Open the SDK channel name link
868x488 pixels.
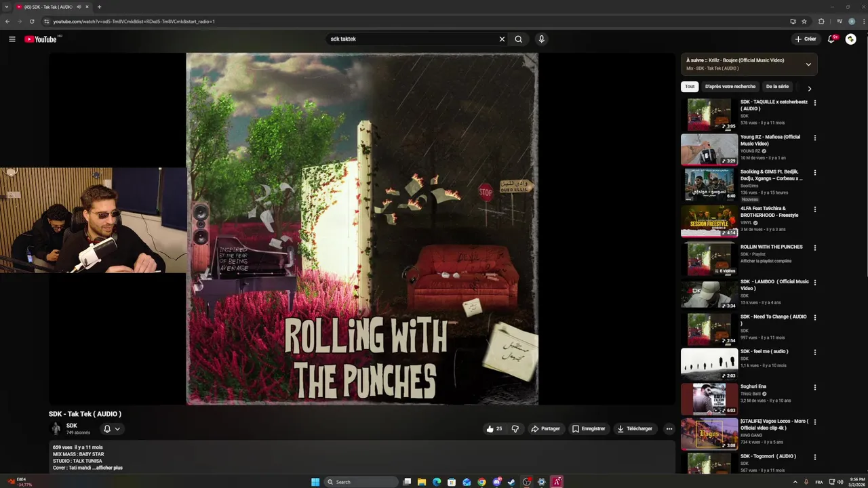coord(71,426)
